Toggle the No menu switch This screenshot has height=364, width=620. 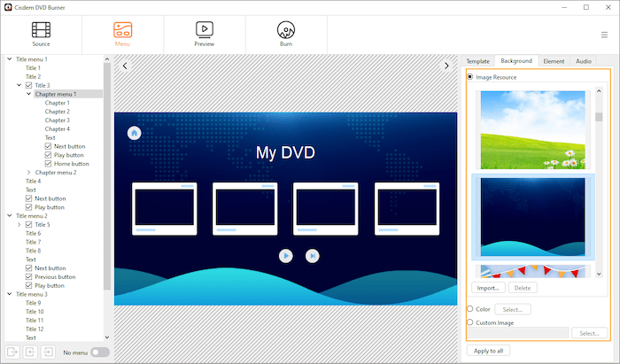pos(100,352)
